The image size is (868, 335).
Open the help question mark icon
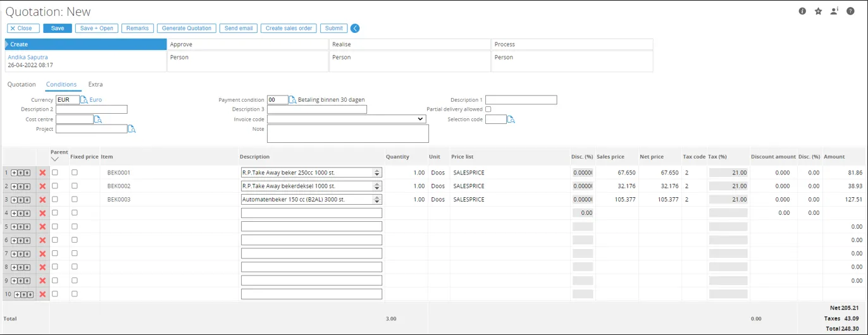coord(850,11)
